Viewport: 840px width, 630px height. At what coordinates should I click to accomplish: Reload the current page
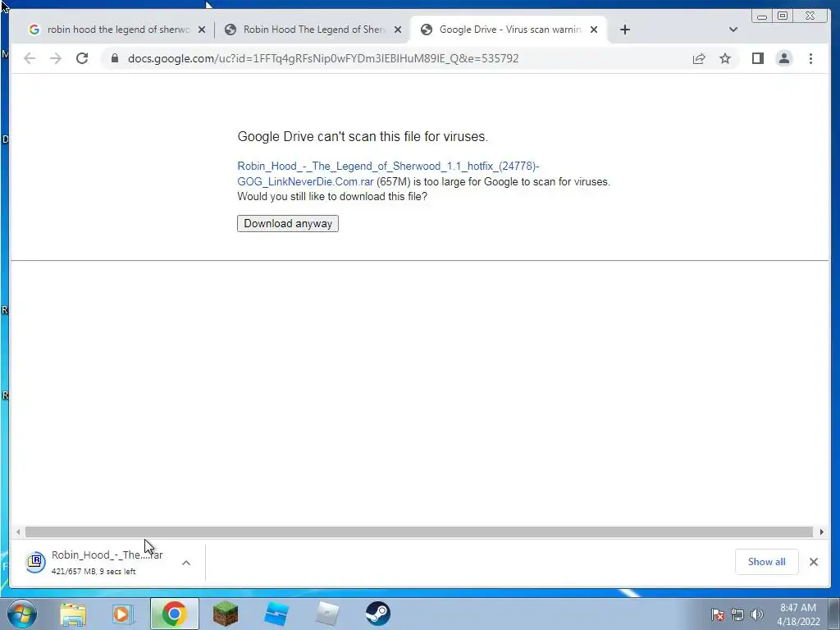point(82,58)
